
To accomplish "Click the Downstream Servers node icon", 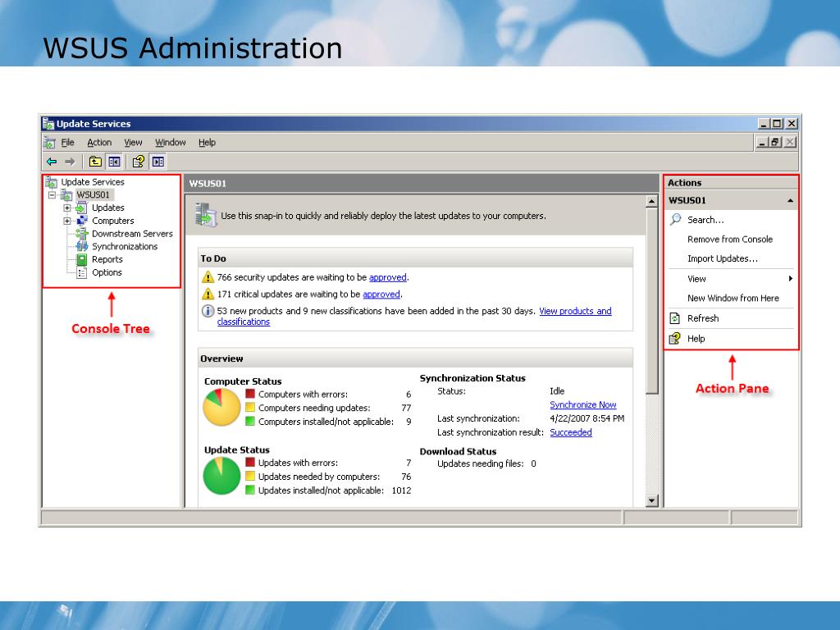I will (x=82, y=234).
